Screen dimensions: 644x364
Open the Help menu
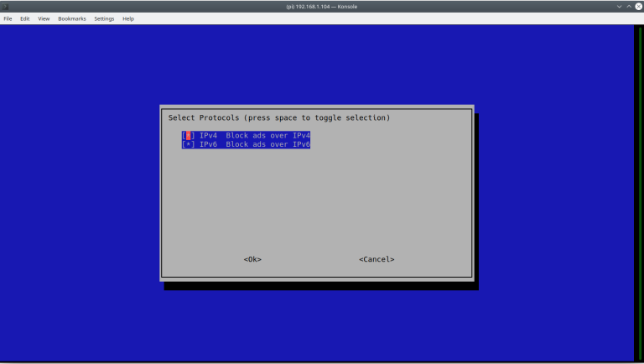click(x=128, y=18)
